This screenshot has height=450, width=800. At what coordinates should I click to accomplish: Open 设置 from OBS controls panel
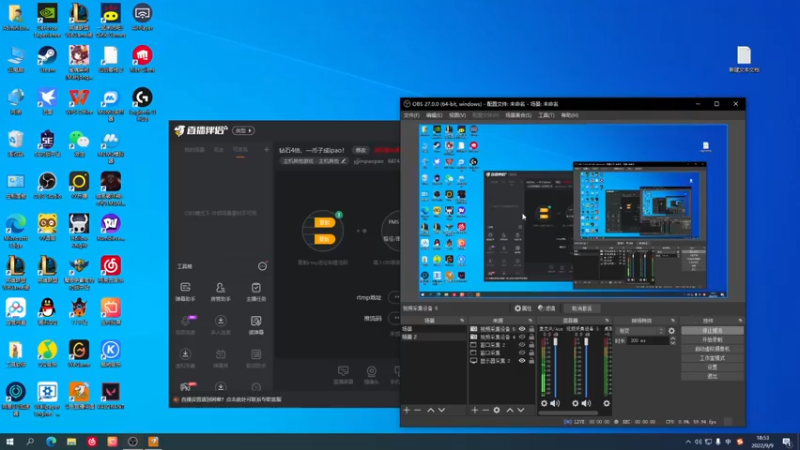point(712,367)
